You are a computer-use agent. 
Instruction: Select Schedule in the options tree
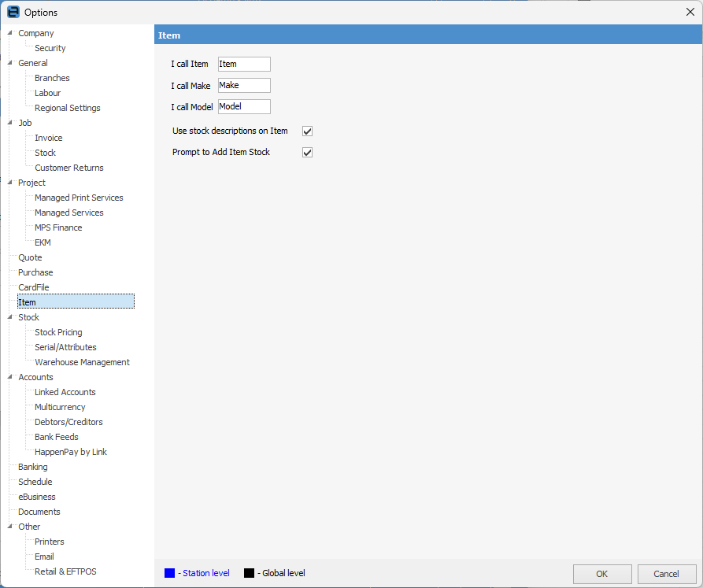35,482
